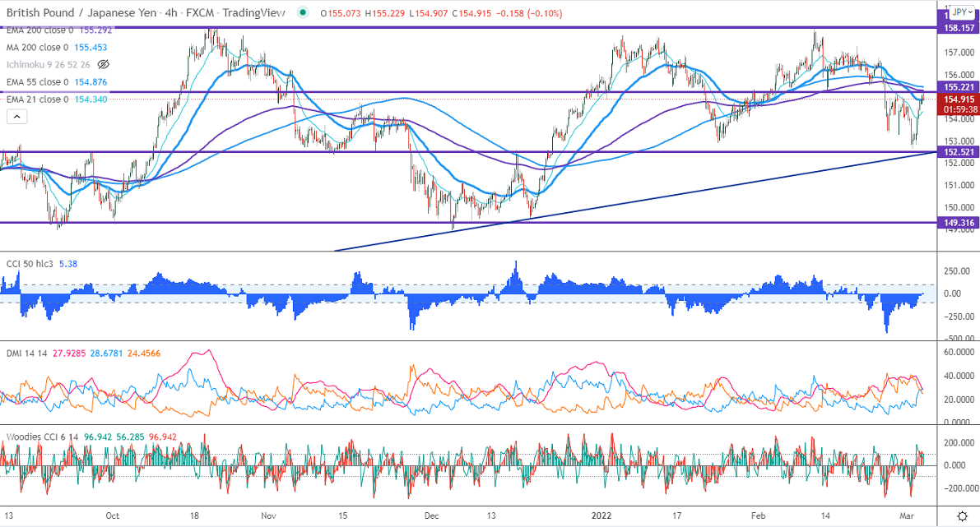Click the red 154.915 current price label
The height and width of the screenshot is (527, 980).
click(x=959, y=99)
